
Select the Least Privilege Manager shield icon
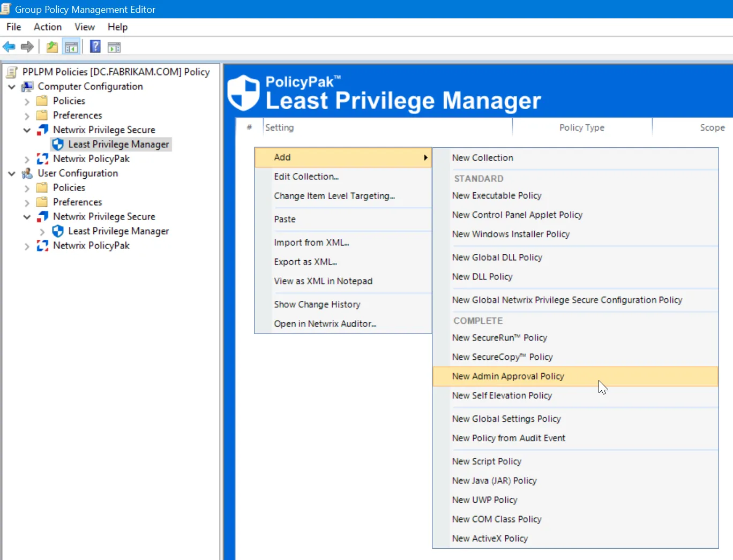click(x=58, y=143)
